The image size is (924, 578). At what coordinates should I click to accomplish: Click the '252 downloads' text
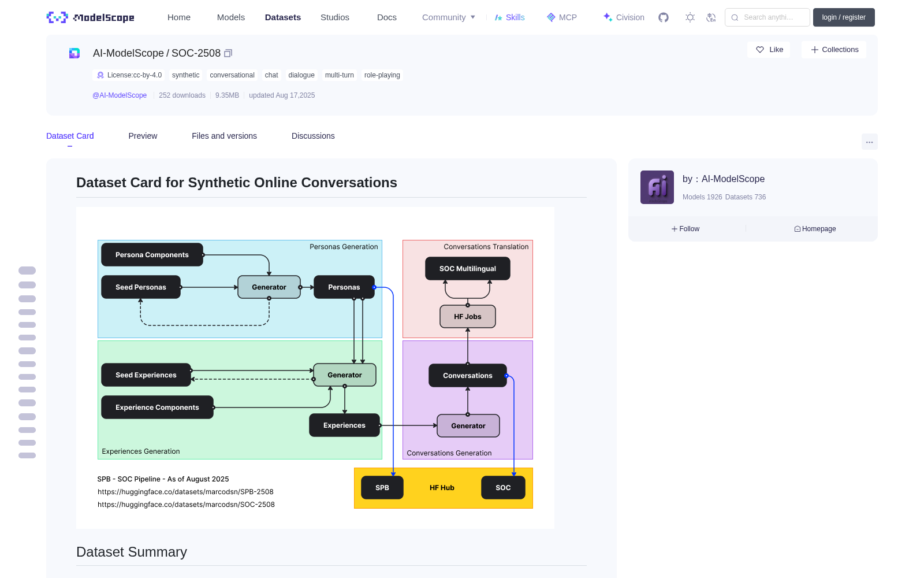(x=182, y=95)
